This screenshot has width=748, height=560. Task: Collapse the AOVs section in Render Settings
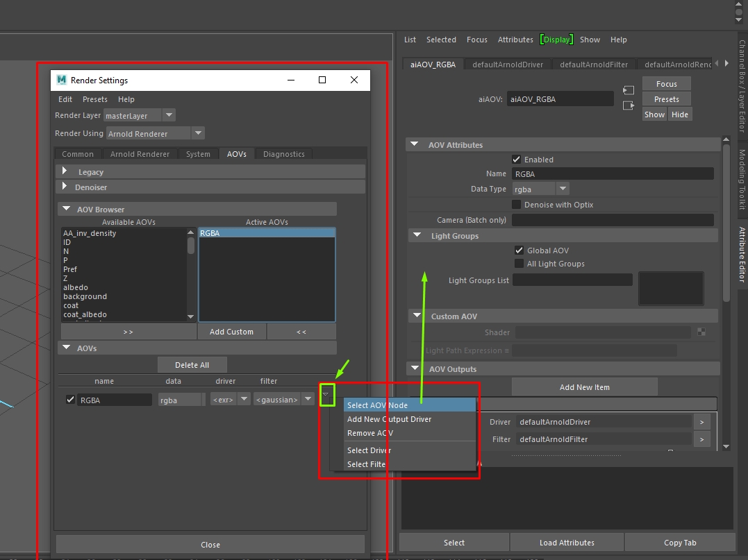[x=66, y=348]
